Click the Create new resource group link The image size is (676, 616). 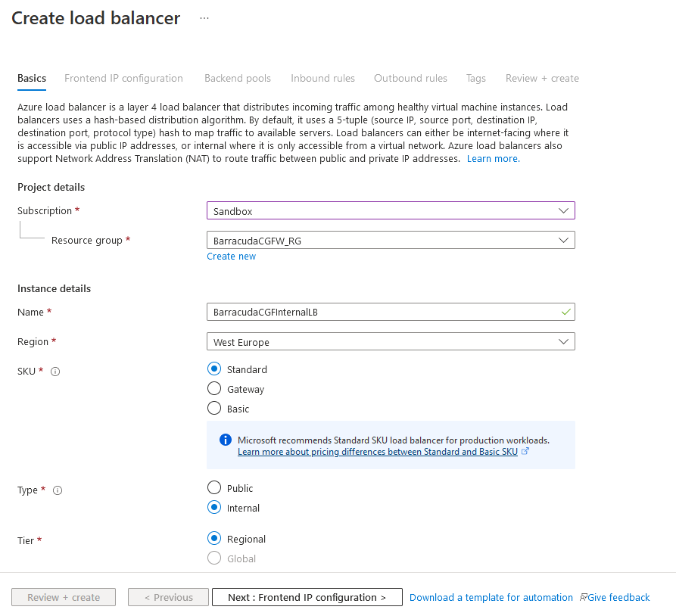point(231,256)
